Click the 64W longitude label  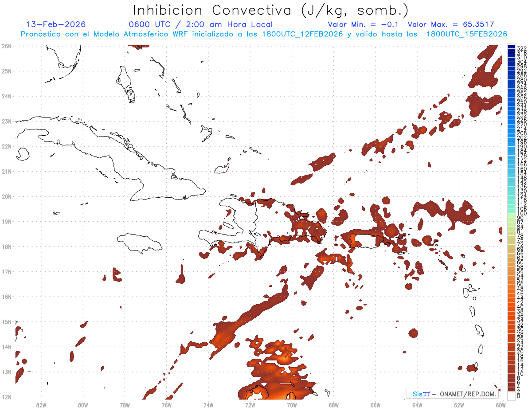coord(417,405)
